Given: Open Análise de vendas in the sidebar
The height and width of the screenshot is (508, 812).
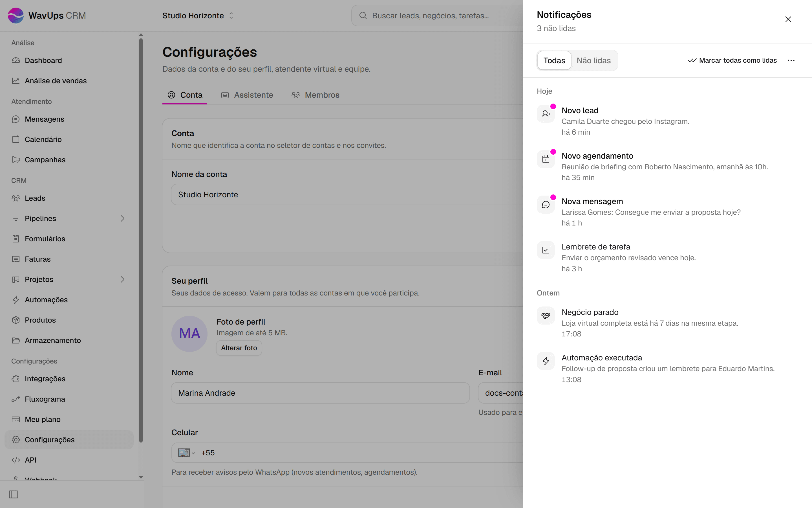Looking at the screenshot, I should 69,81.
